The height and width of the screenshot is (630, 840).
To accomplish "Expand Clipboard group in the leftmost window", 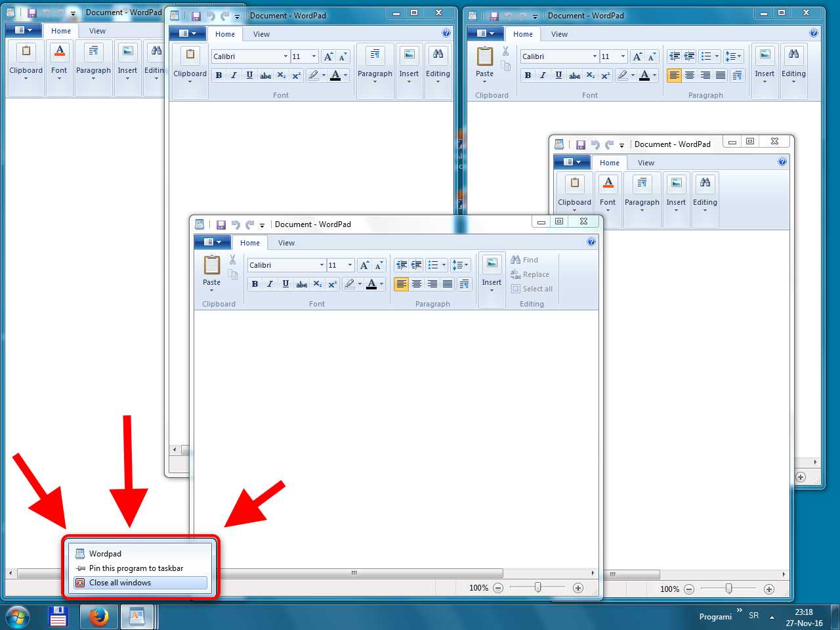I will pos(26,68).
